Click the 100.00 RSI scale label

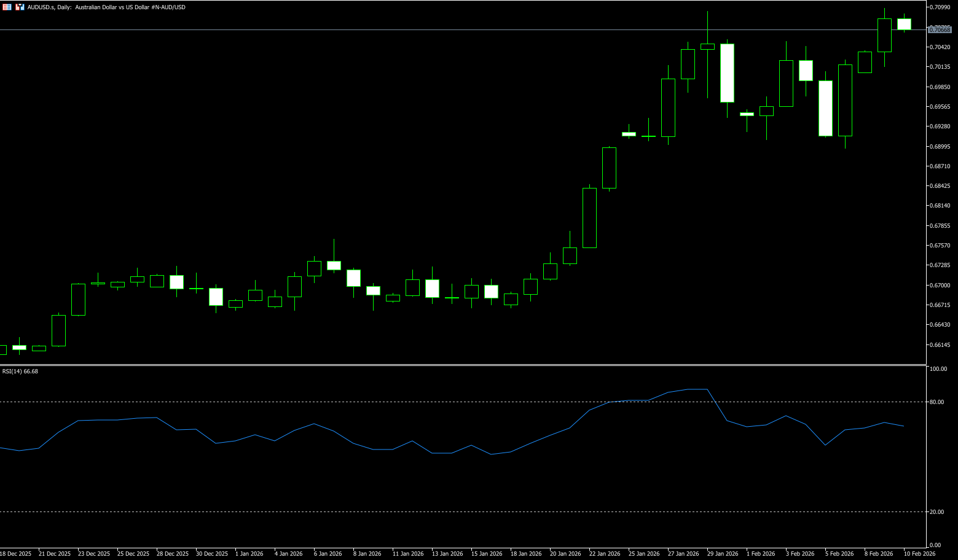pos(938,369)
